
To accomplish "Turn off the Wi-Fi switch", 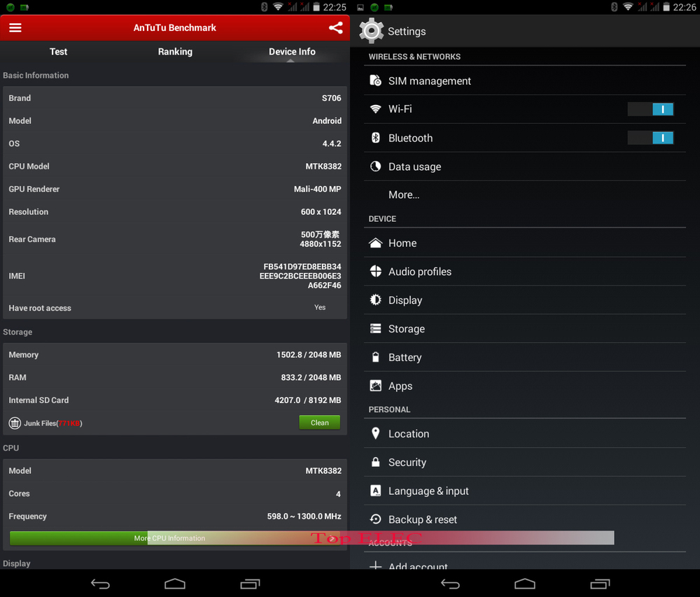I will 650,109.
